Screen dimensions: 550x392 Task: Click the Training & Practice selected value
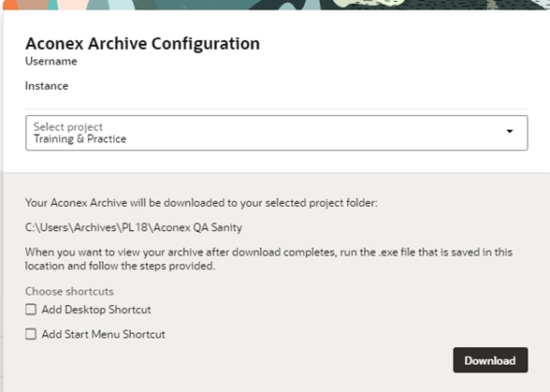(80, 139)
